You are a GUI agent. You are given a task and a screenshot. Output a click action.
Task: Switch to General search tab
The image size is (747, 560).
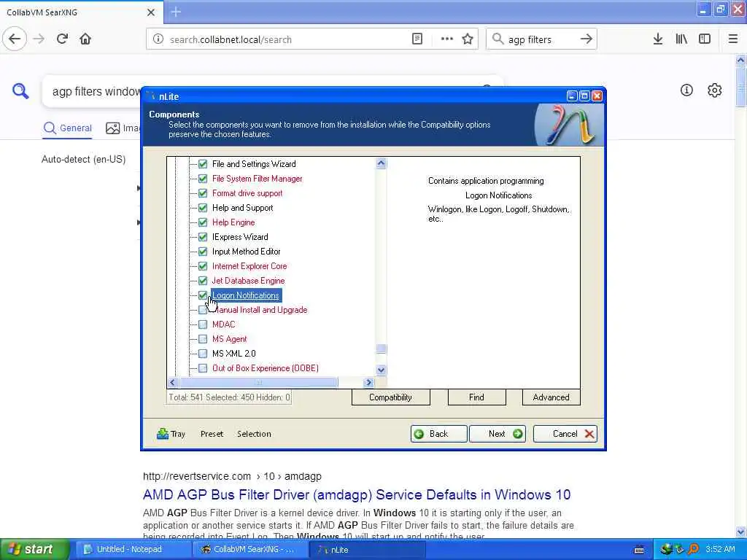[68, 128]
